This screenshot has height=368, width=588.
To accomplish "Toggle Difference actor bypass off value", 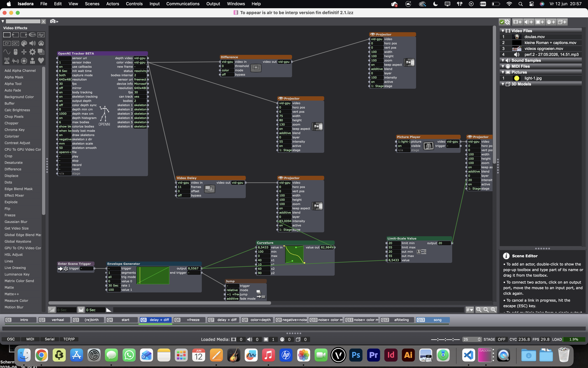I will [x=227, y=74].
